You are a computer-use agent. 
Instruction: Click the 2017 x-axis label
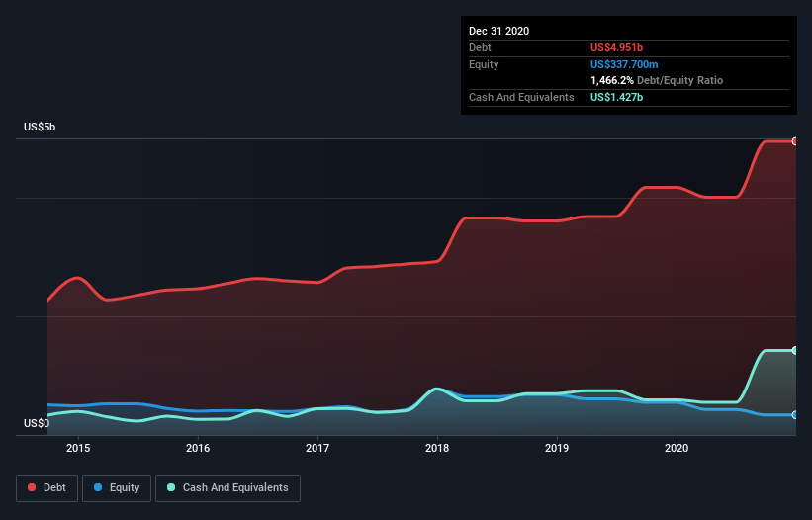pyautogui.click(x=317, y=448)
